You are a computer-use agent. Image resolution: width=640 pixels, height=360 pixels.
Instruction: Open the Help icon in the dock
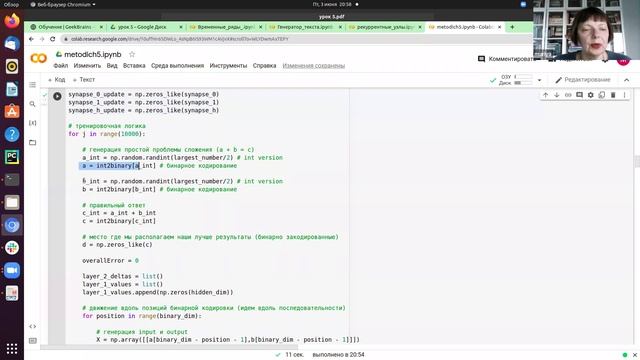pyautogui.click(x=12, y=134)
